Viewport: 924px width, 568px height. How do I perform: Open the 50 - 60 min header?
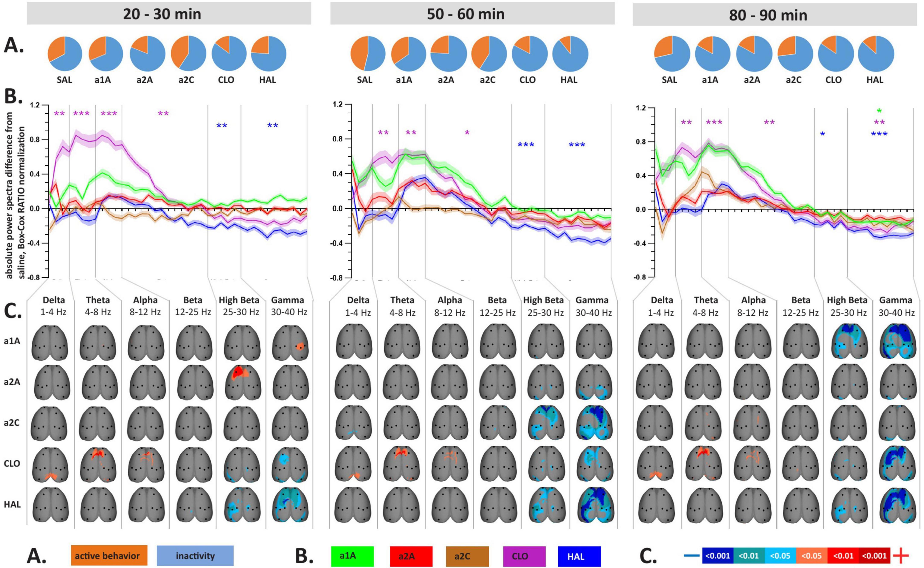(x=472, y=13)
